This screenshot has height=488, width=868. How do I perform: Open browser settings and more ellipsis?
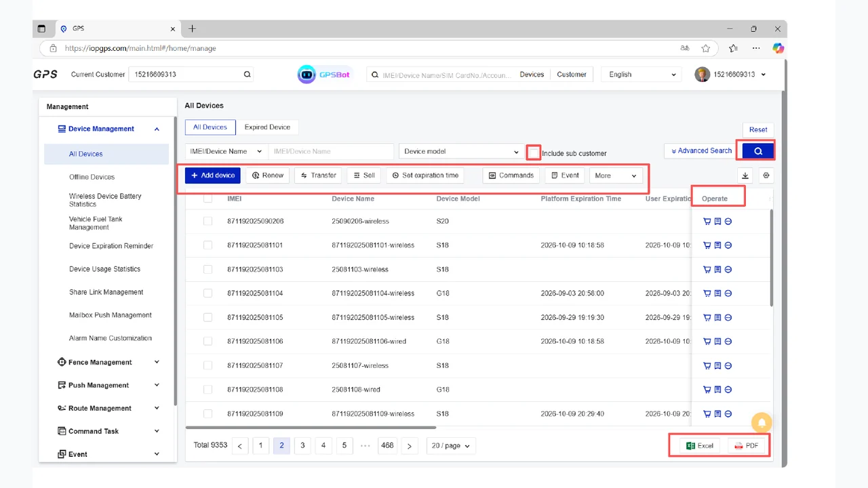coord(756,48)
